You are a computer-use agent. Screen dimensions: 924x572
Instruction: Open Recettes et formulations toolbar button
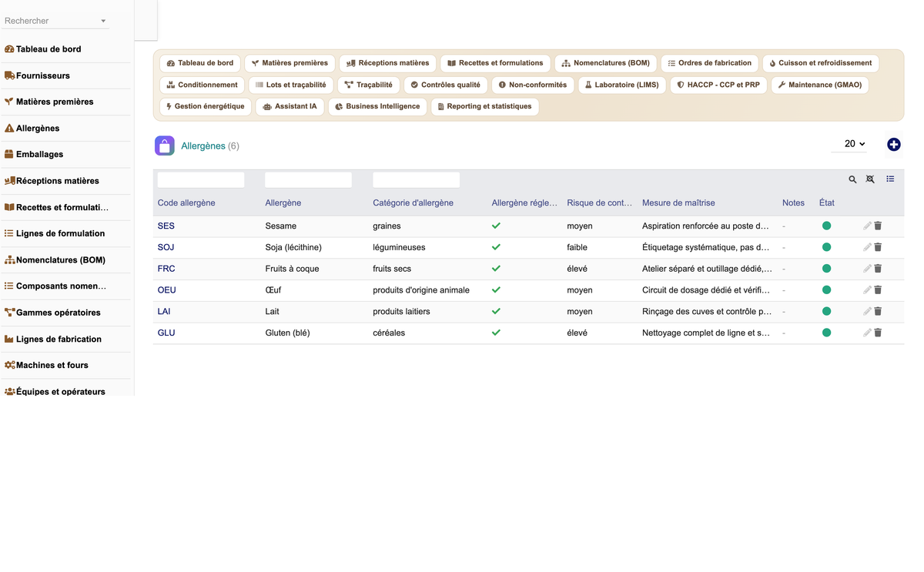[495, 63]
